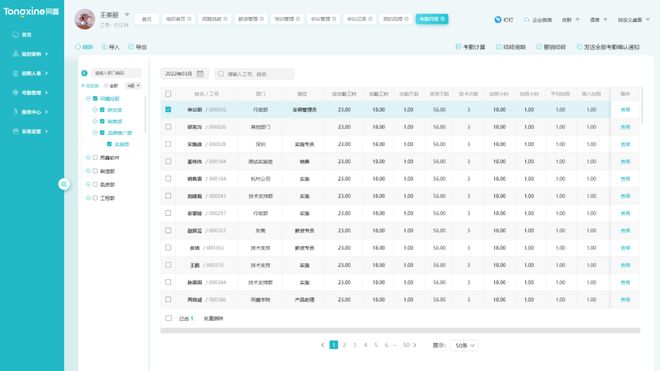Expand the 系统设置 sidebar menu
This screenshot has width=660, height=371.
click(30, 131)
